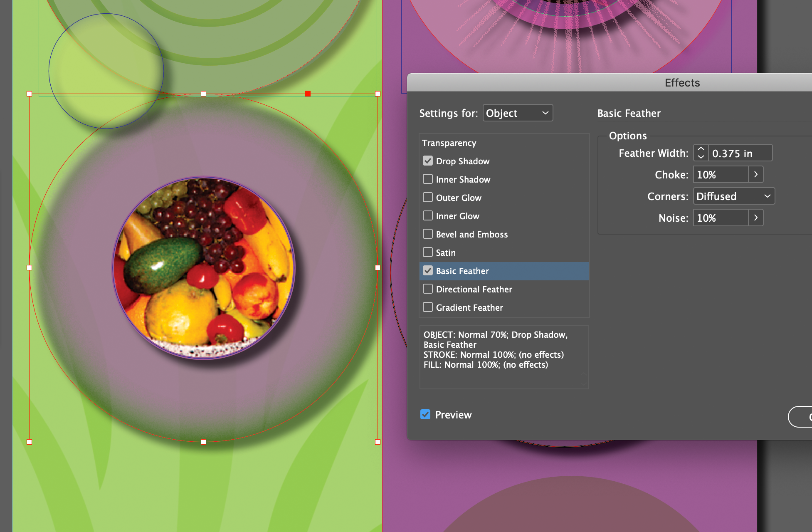
Task: Click the Effects dialog title bar
Action: click(610, 83)
